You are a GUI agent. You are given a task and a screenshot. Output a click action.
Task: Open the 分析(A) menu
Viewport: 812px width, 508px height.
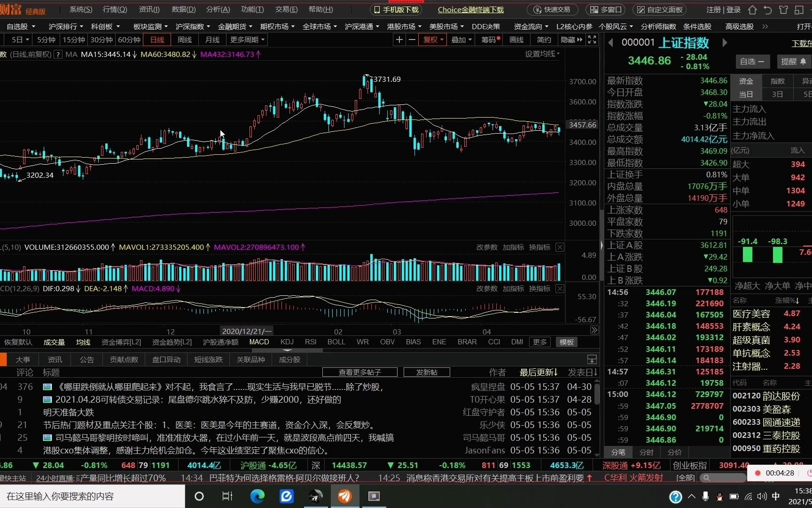pos(218,9)
